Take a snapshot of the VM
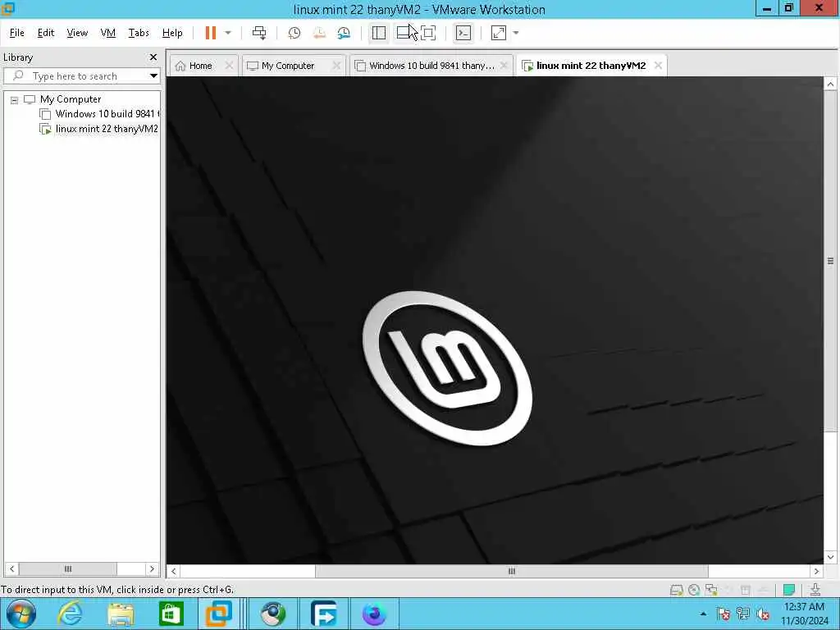 tap(294, 33)
